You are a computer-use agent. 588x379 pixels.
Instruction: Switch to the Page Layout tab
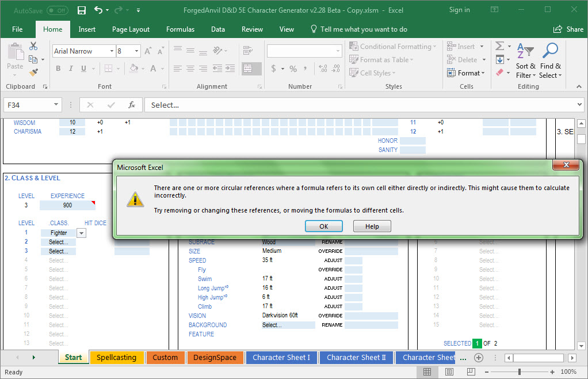131,29
